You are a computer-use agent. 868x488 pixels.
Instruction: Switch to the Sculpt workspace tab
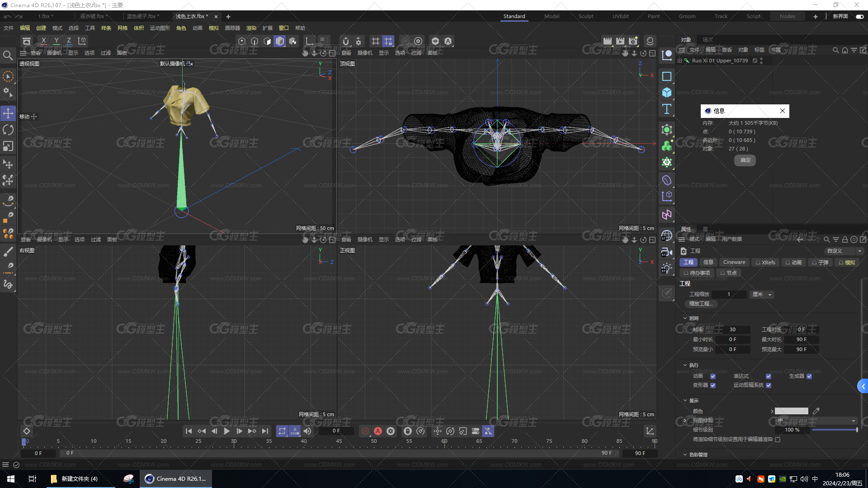click(x=586, y=16)
